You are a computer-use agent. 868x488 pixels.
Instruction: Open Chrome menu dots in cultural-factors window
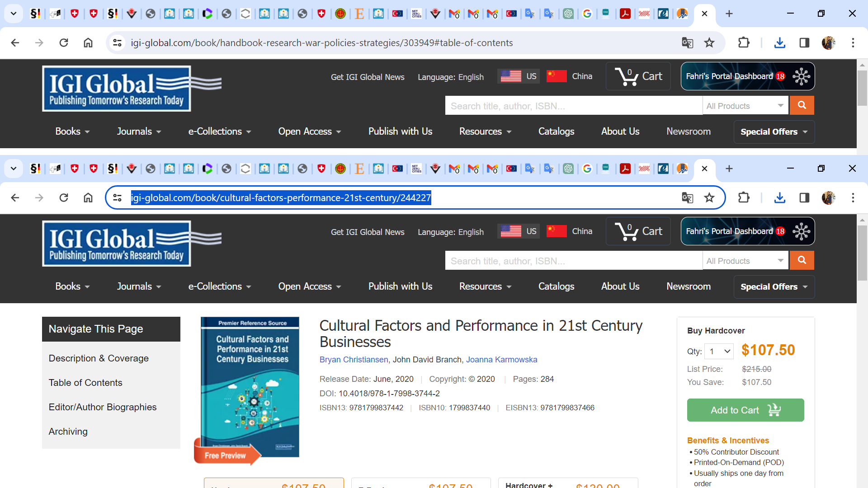(x=853, y=197)
